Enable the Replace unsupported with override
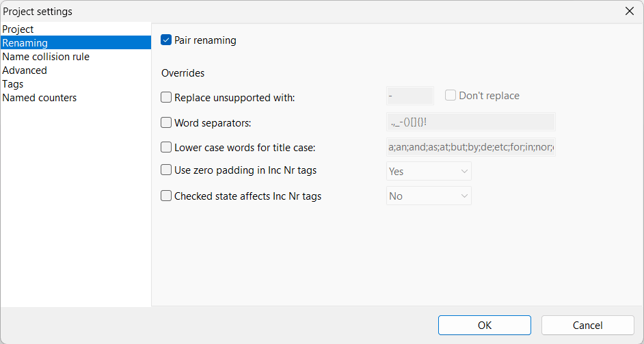This screenshot has width=644, height=344. tap(166, 97)
